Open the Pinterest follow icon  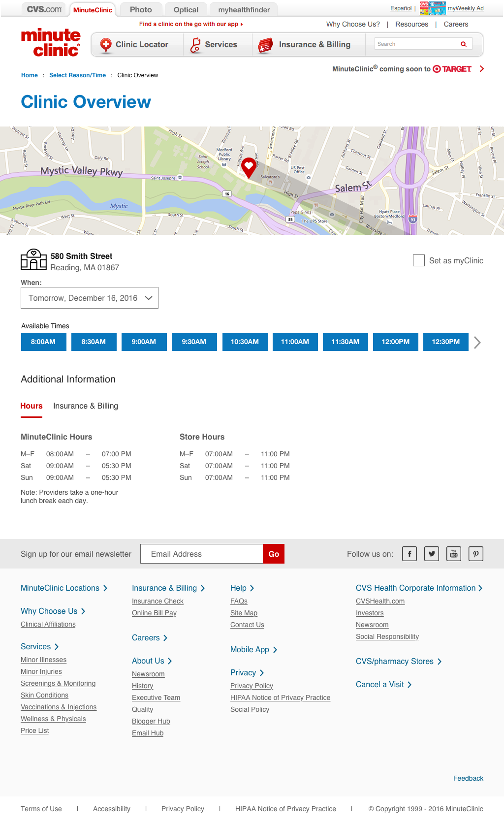[476, 554]
